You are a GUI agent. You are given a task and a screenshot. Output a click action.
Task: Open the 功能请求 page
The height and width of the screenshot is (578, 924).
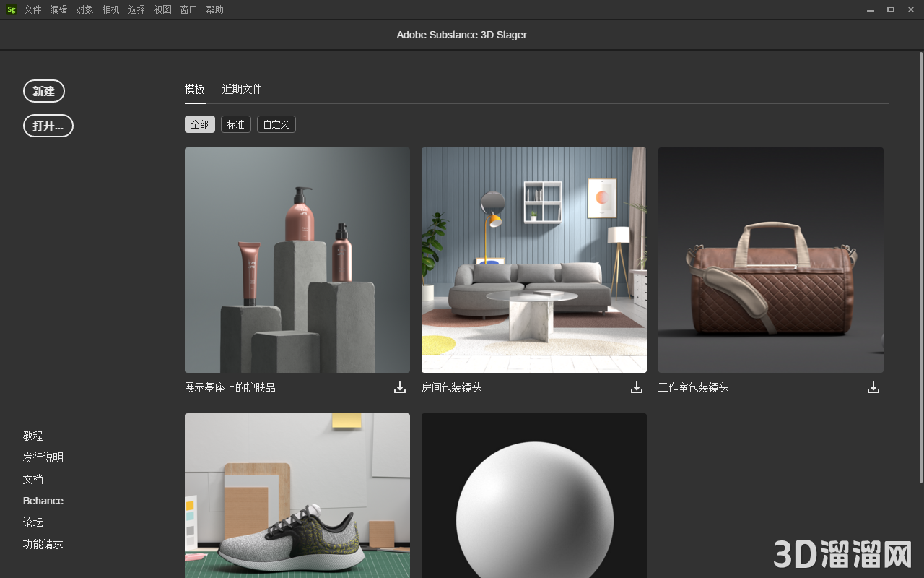(42, 543)
